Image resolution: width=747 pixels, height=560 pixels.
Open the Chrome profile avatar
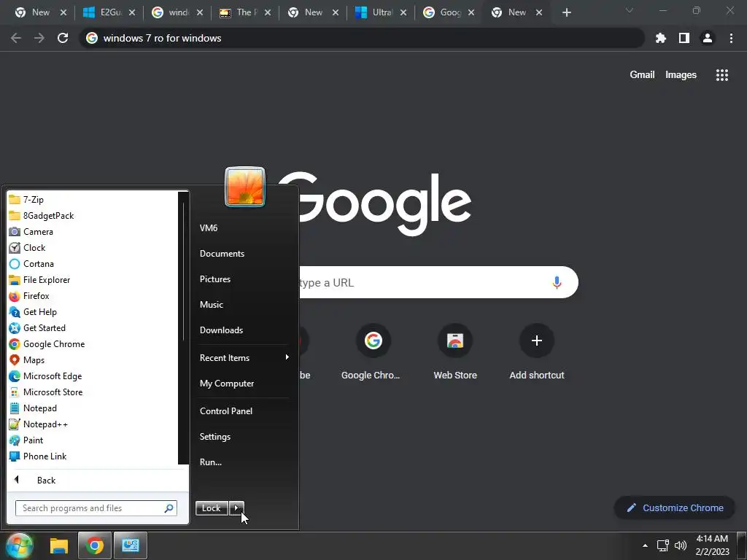point(708,38)
